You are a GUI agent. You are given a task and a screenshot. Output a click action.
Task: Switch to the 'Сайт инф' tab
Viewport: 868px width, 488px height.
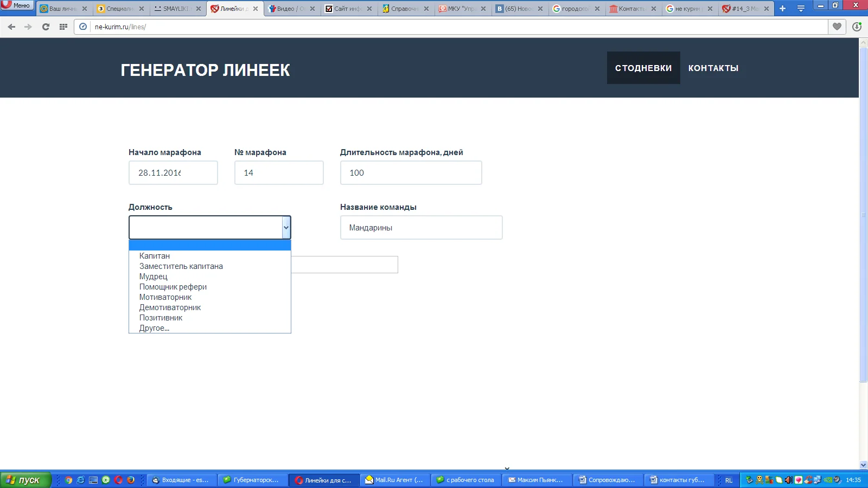click(348, 9)
